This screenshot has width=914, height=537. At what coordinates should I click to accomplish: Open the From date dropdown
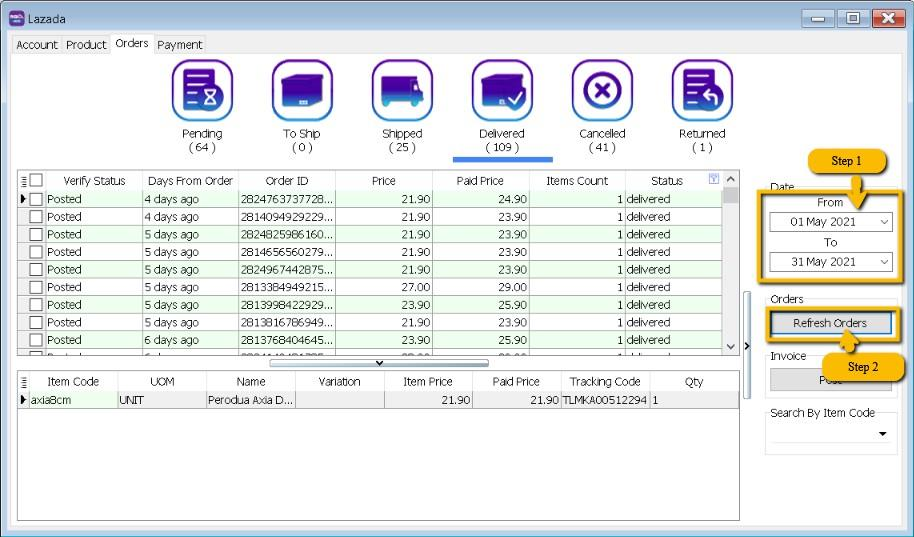pos(884,222)
